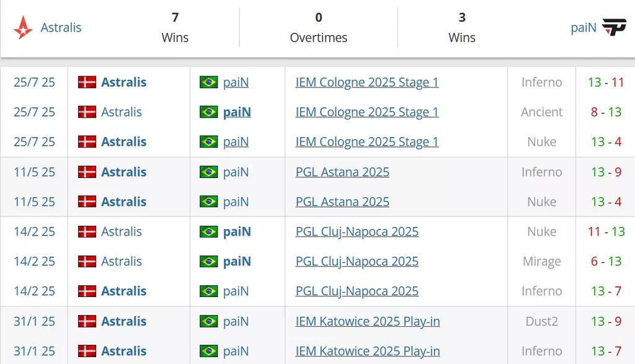
Task: Click Danish flag in Dust2 match row
Action: point(87,321)
